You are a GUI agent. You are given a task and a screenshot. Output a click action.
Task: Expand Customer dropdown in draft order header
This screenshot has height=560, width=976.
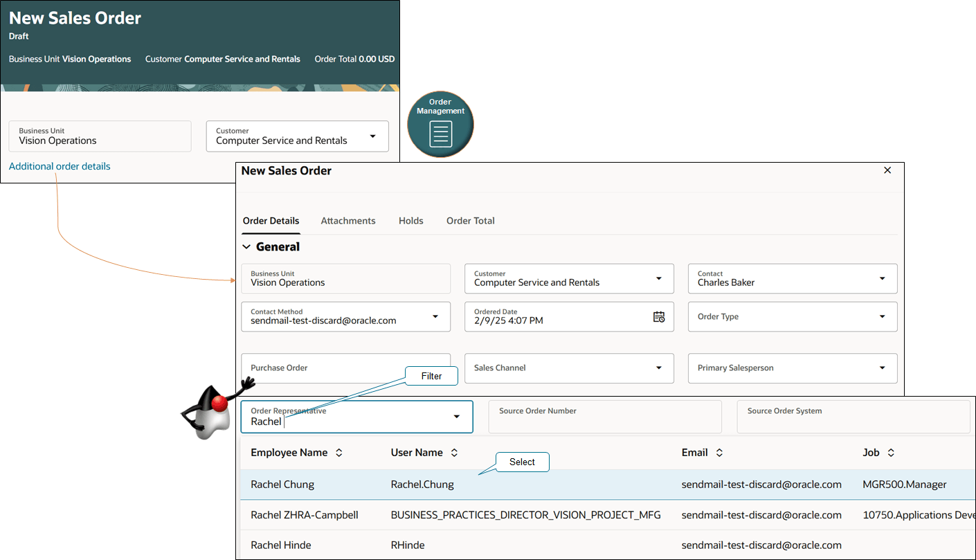point(372,136)
